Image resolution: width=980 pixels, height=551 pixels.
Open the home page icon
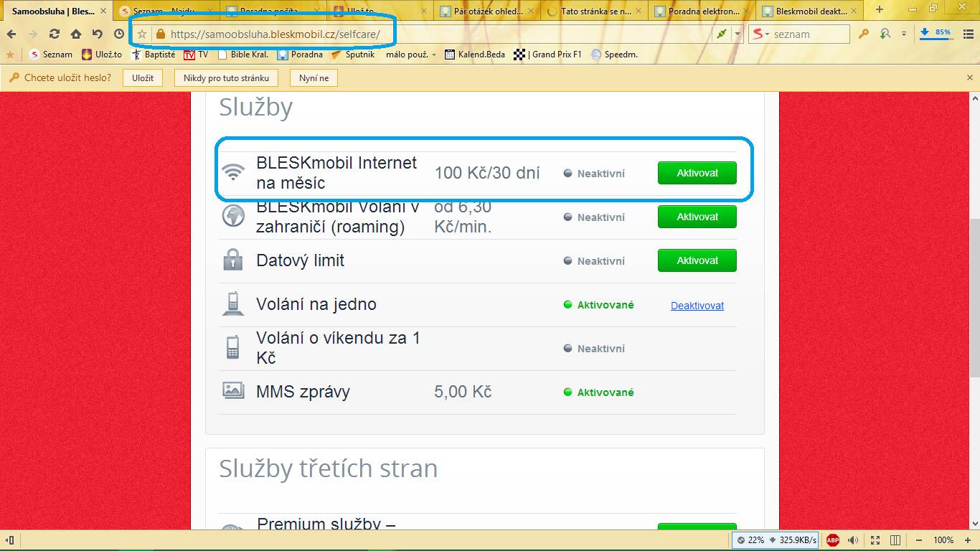tap(76, 34)
